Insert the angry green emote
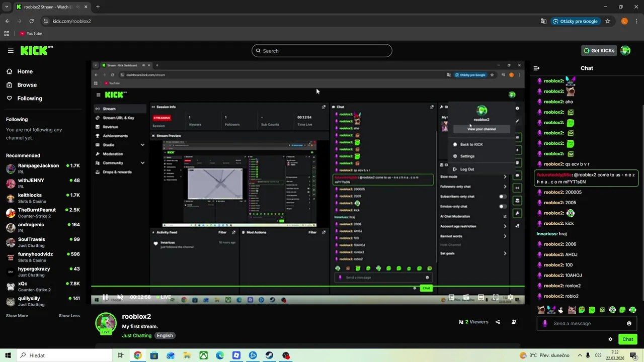Viewport: 644px width, 362px height. coord(602,310)
